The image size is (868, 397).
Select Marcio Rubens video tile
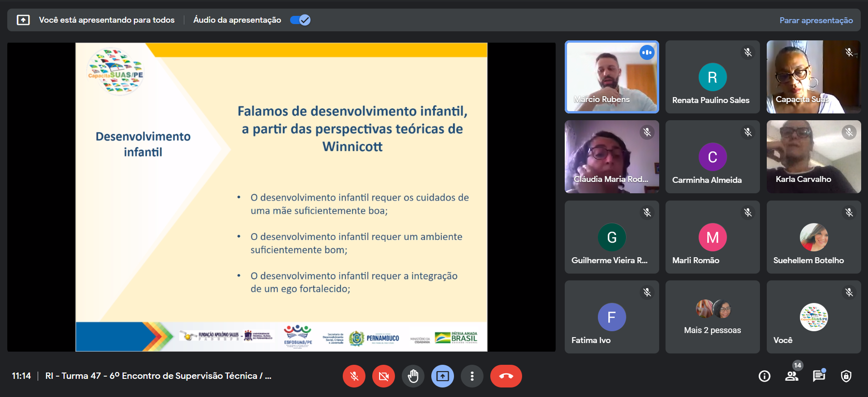[x=612, y=77]
